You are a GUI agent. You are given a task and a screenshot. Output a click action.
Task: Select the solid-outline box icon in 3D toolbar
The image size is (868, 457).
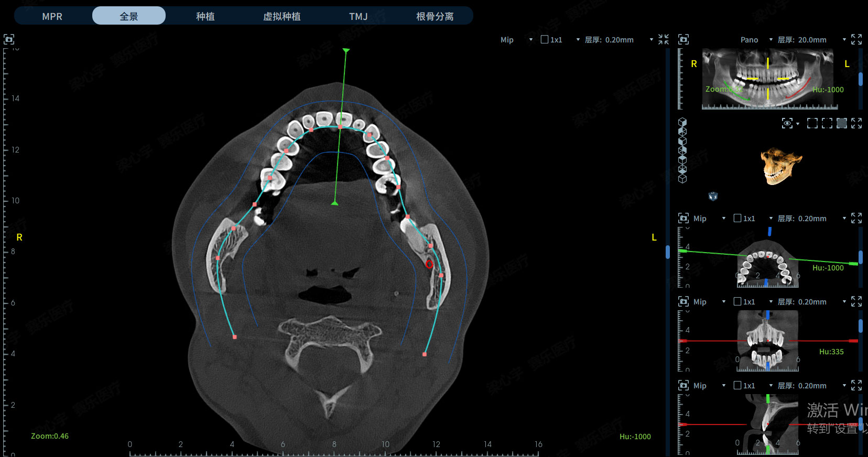[812, 123]
